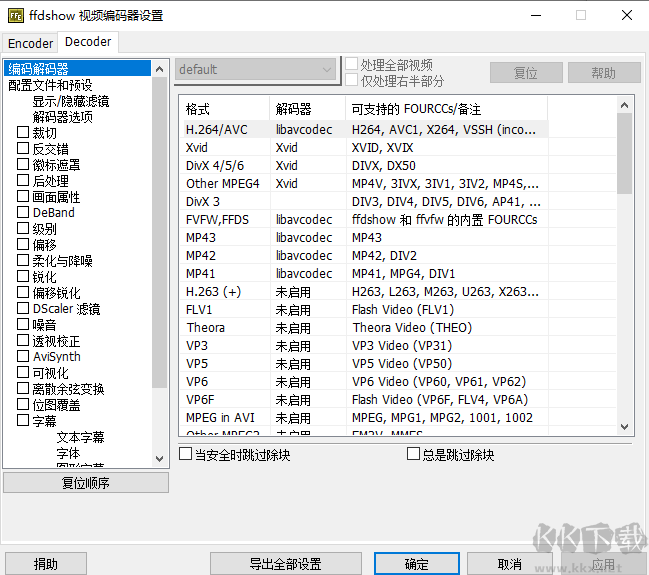The height and width of the screenshot is (575, 649).
Task: Select the VP6 format row
Action: 198,382
